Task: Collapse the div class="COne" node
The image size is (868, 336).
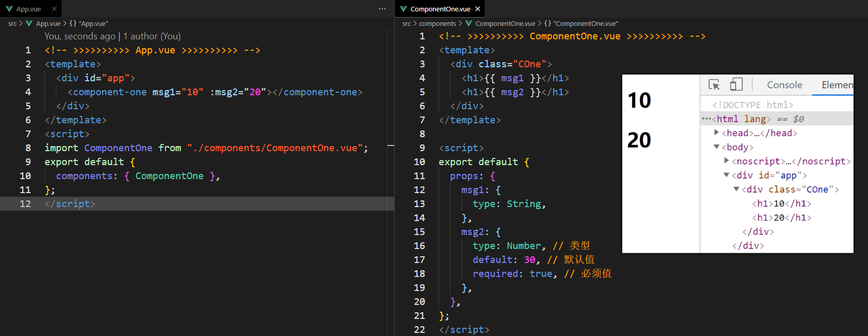Action: click(736, 189)
